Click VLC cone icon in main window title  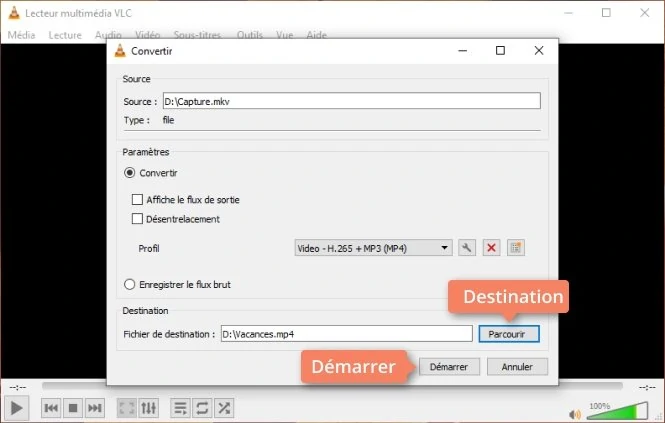click(14, 13)
